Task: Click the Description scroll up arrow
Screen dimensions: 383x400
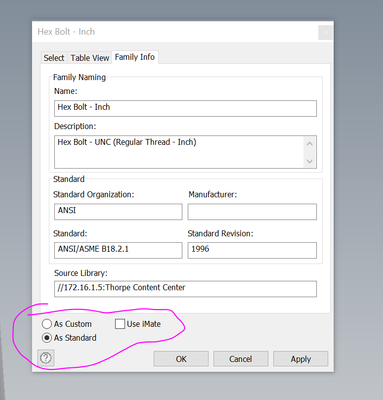Action: click(310, 144)
